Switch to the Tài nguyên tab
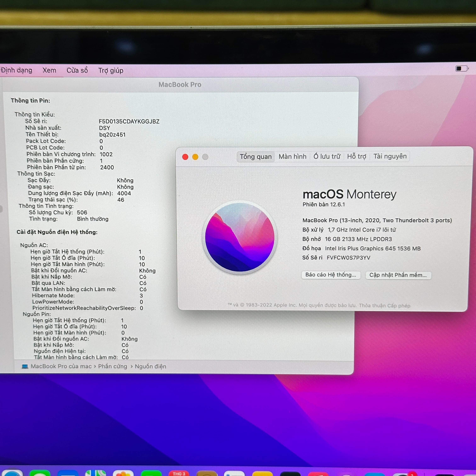The image size is (476, 476). tap(390, 156)
